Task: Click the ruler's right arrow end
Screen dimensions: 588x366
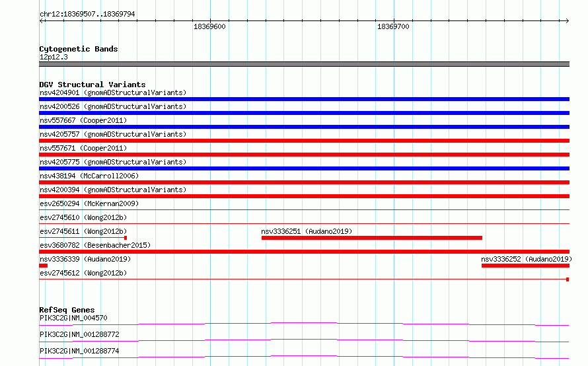Action: [x=567, y=21]
